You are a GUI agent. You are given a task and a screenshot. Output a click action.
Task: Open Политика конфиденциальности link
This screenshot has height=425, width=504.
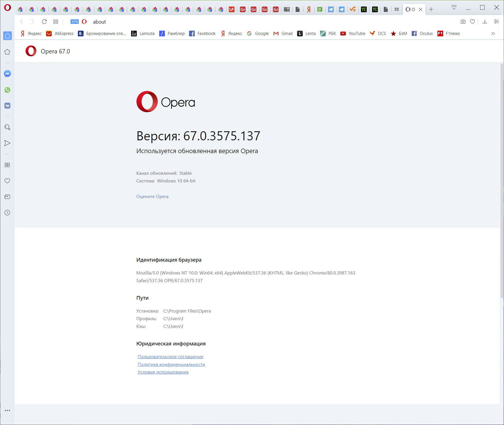tap(171, 364)
